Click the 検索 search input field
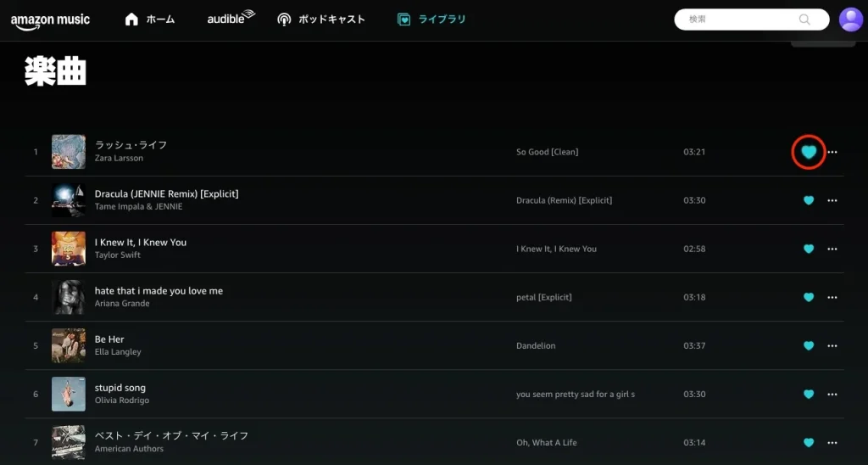 (x=751, y=20)
